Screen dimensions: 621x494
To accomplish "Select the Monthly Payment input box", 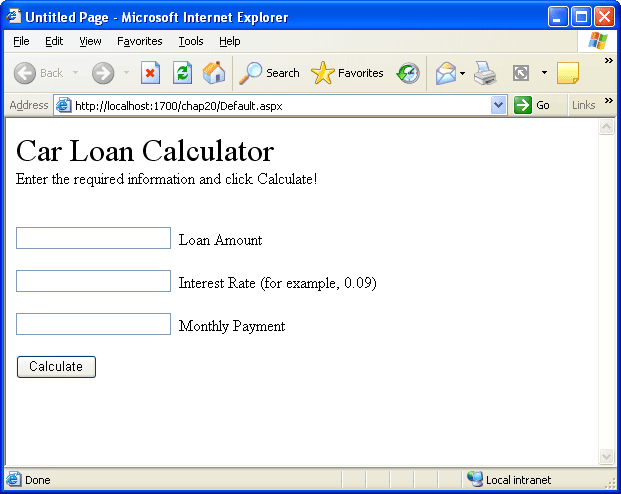I will tap(94, 324).
